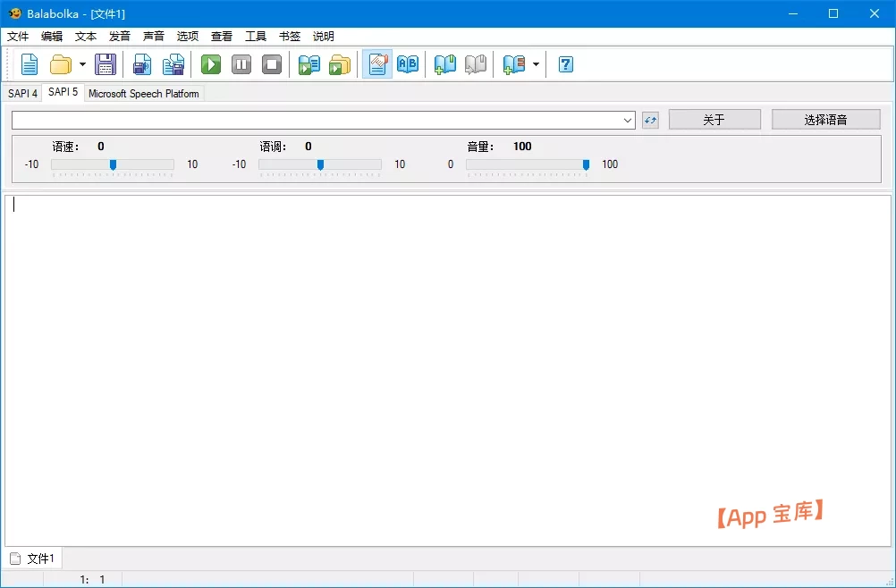Image resolution: width=896 pixels, height=588 pixels.
Task: Expand the Open folder dropdown arrow
Action: 82,64
